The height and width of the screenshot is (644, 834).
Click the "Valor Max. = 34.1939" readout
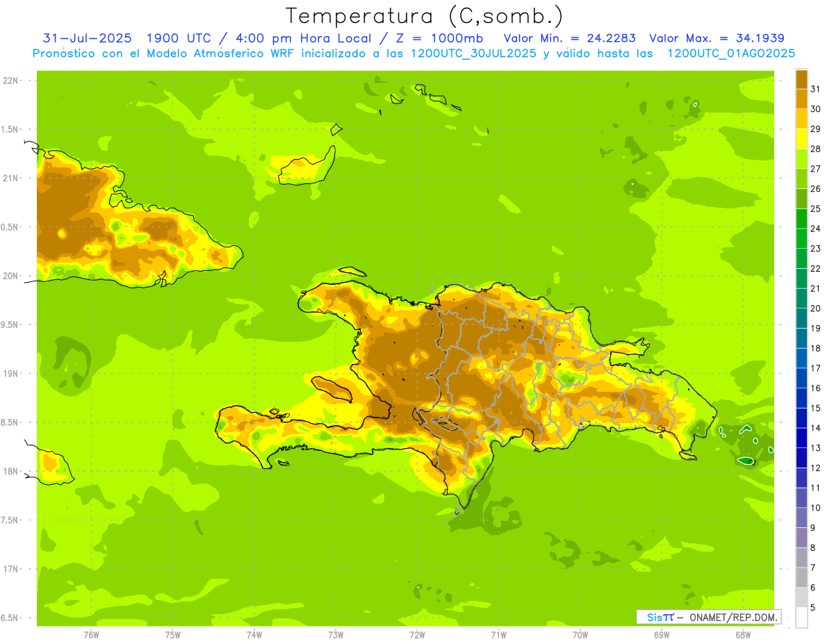717,38
